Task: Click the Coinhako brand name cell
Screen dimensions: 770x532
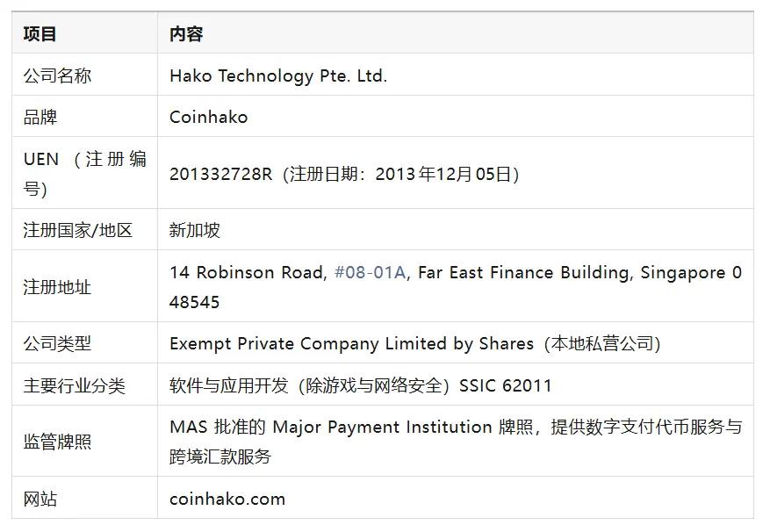Action: pyautogui.click(x=208, y=118)
